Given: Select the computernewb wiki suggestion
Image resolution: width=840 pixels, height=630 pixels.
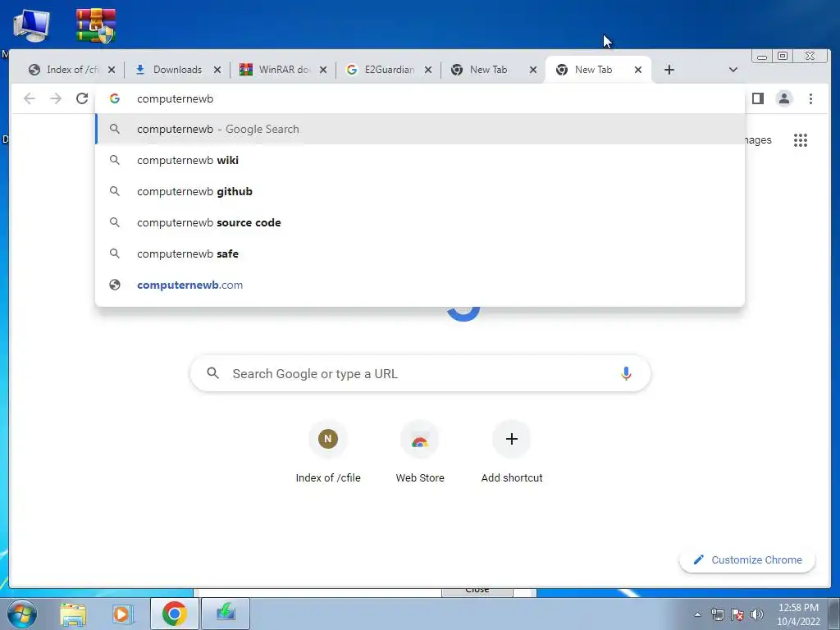Looking at the screenshot, I should pos(420,160).
